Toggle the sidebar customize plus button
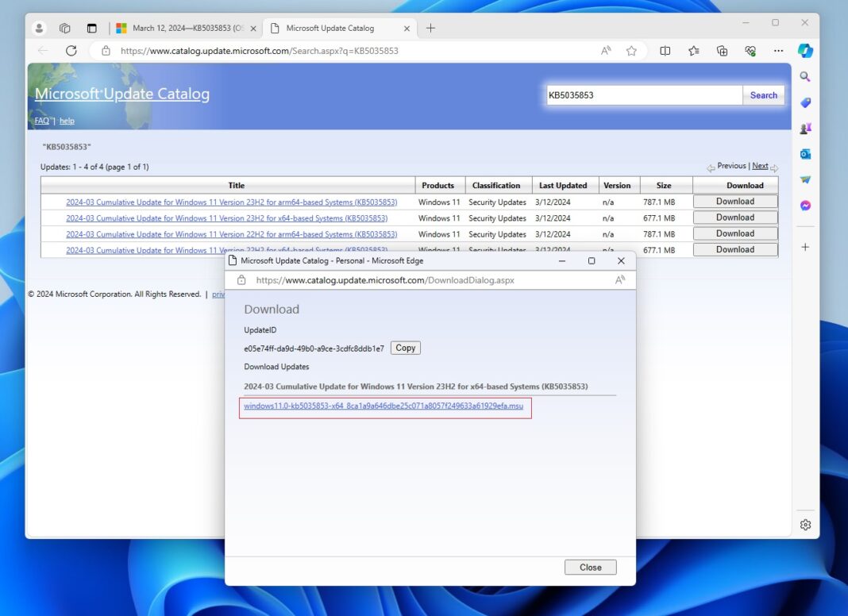 (806, 248)
